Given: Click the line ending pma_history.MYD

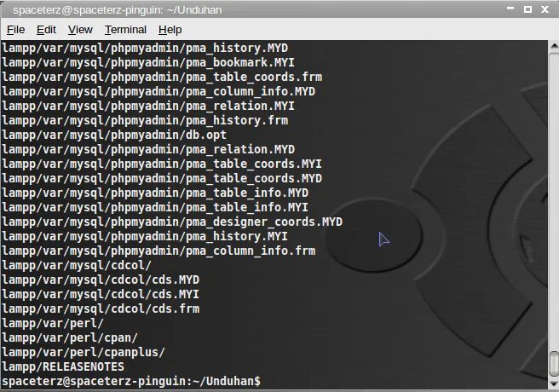Looking at the screenshot, I should click(145, 48).
